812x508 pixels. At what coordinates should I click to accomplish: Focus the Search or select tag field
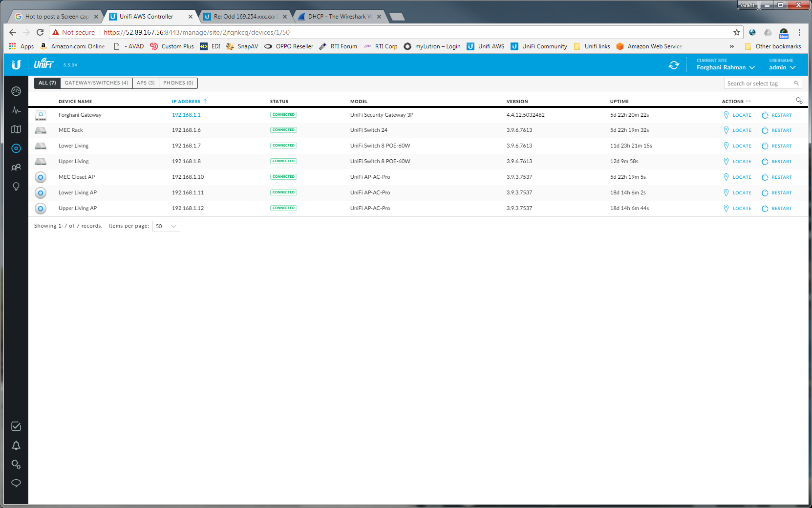tap(763, 84)
